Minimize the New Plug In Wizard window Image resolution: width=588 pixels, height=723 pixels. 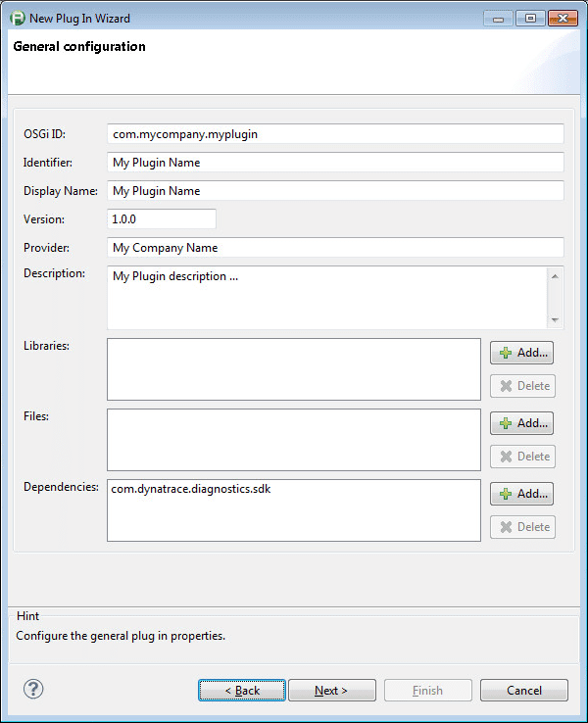pos(498,19)
